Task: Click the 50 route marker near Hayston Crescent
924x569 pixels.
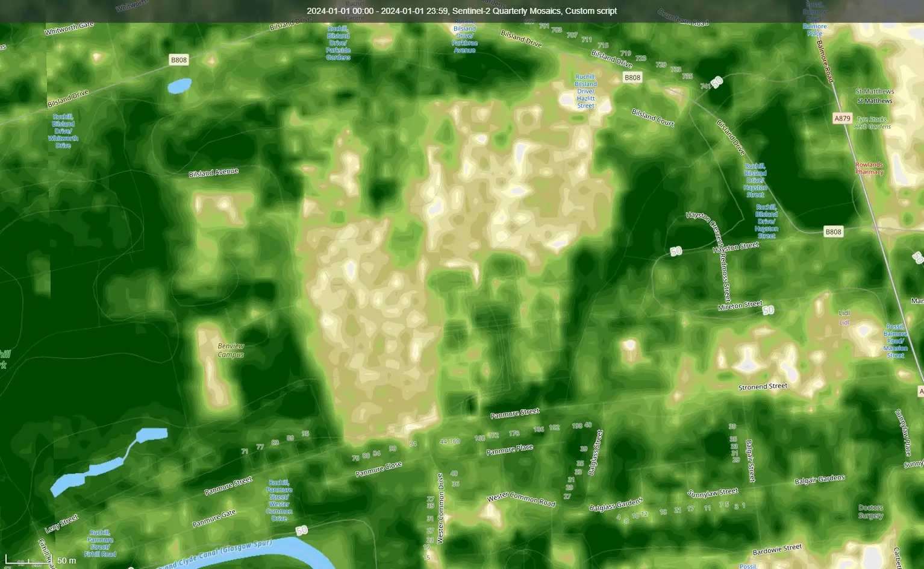Action: 675,253
